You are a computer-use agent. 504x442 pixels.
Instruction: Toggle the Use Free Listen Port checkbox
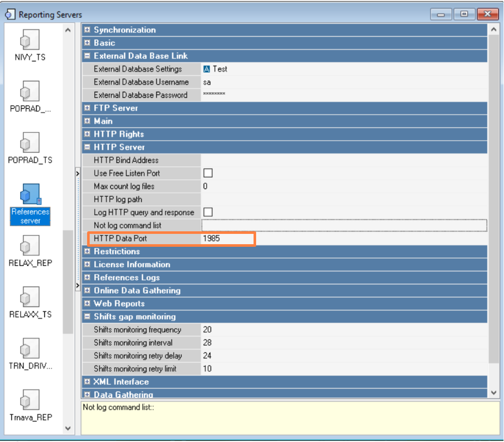pyautogui.click(x=208, y=173)
